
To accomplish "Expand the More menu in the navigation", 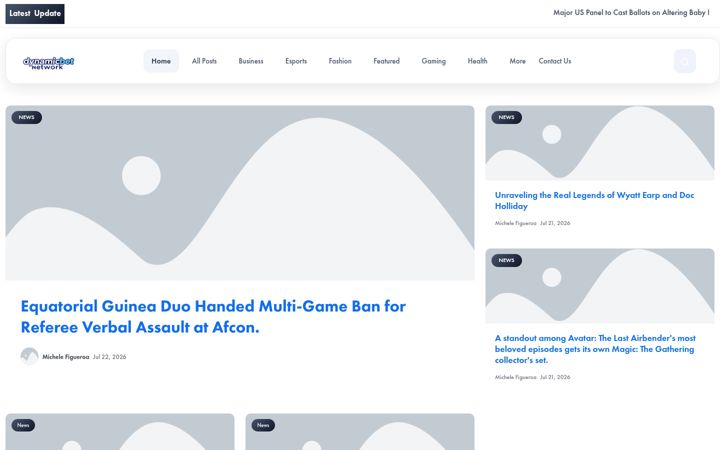I will point(518,61).
